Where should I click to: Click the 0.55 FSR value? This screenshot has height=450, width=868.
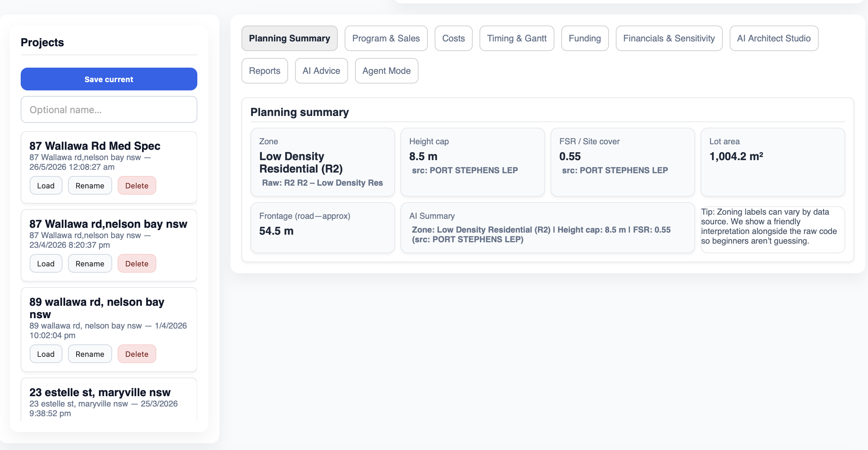(x=570, y=156)
